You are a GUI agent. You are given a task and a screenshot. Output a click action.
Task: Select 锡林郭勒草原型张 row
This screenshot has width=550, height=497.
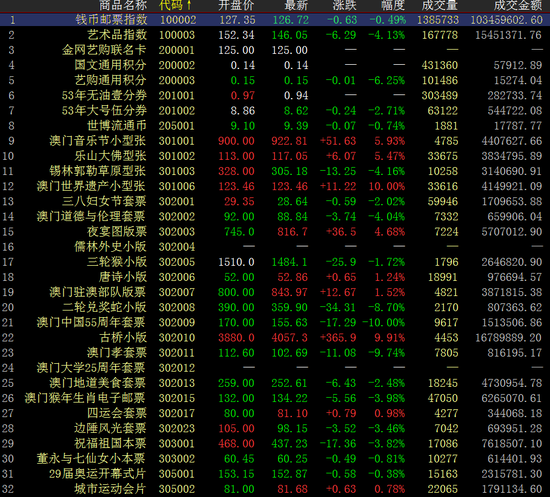click(x=275, y=171)
